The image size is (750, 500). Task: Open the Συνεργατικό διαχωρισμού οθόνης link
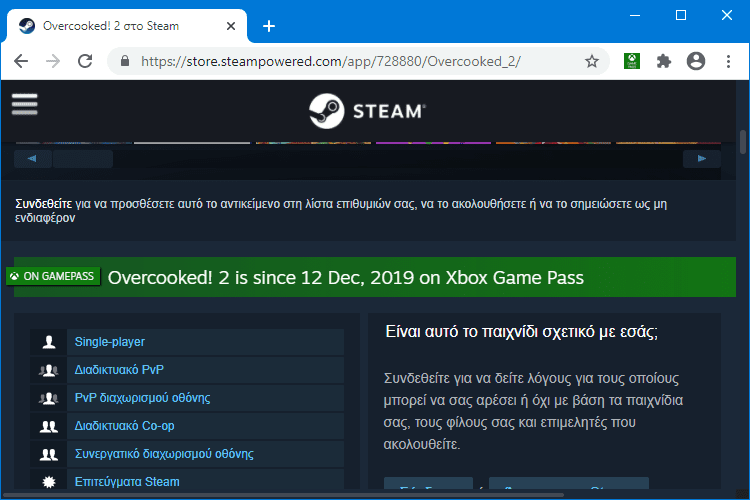pyautogui.click(x=164, y=454)
